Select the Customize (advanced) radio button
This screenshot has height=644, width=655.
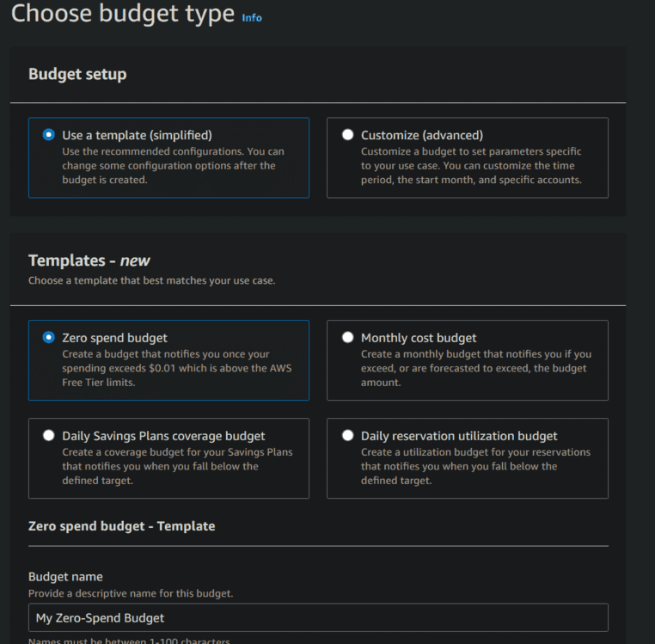pos(347,135)
